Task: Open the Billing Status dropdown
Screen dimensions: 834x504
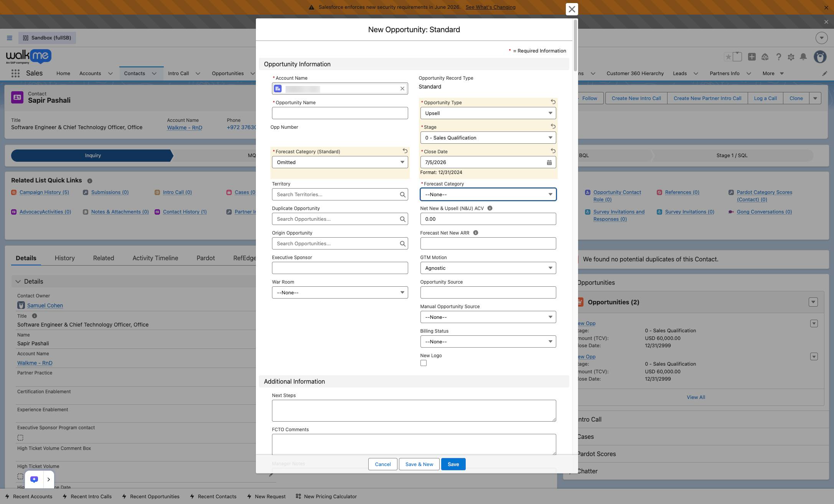Action: 488,341
